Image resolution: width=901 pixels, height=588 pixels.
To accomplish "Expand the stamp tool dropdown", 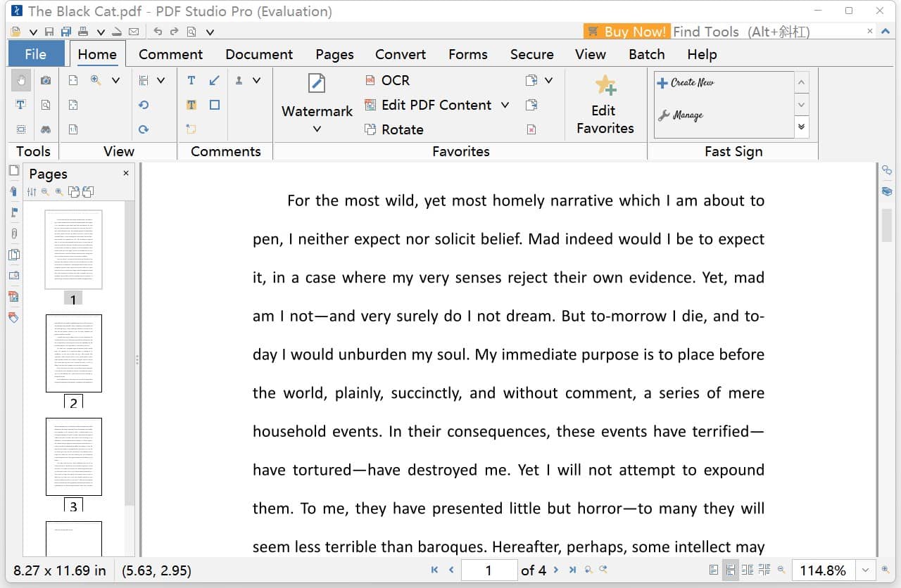I will [x=256, y=80].
